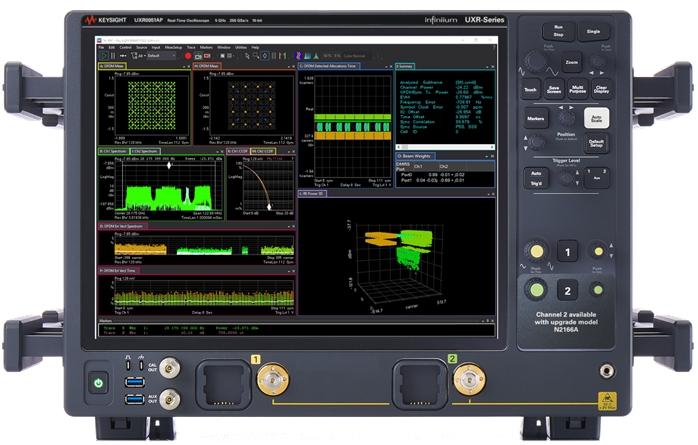
Task: Switch to the Ch2 Spectrum tab
Action: 145,152
